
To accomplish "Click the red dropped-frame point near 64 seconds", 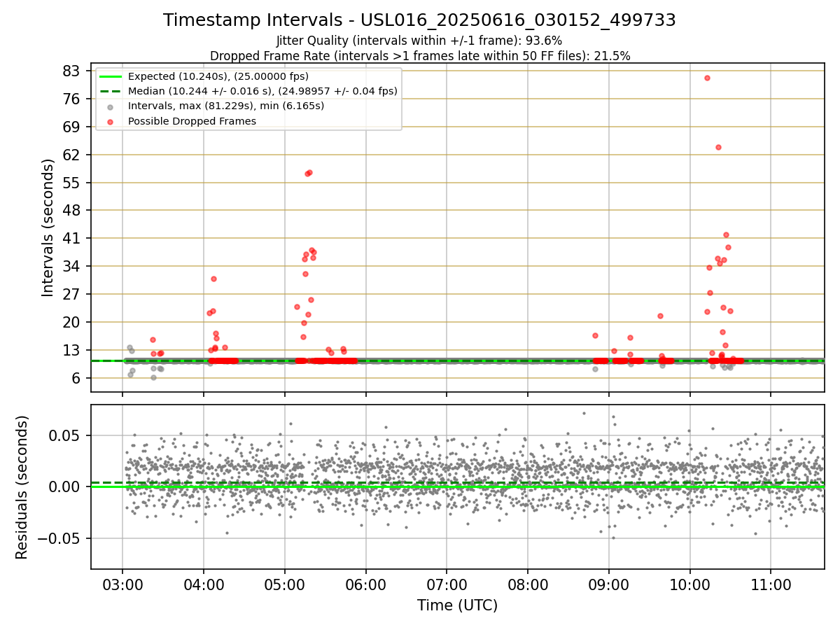I will (718, 147).
